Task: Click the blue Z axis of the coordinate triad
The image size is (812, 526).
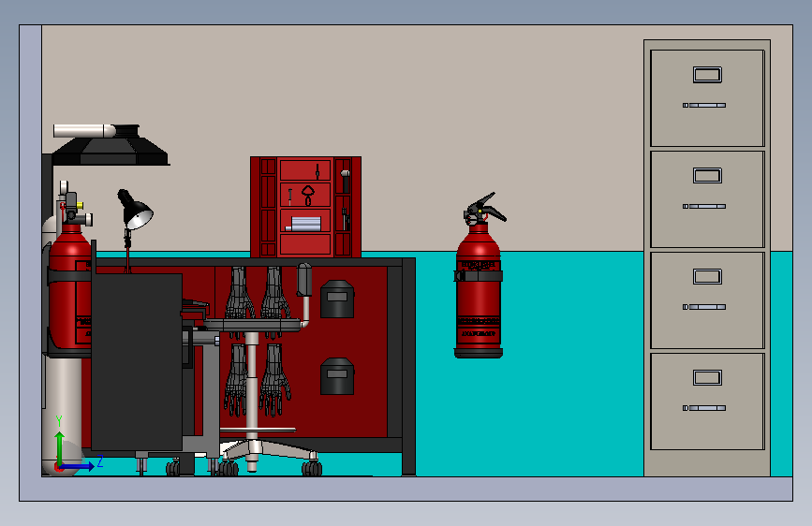Action: [78, 466]
